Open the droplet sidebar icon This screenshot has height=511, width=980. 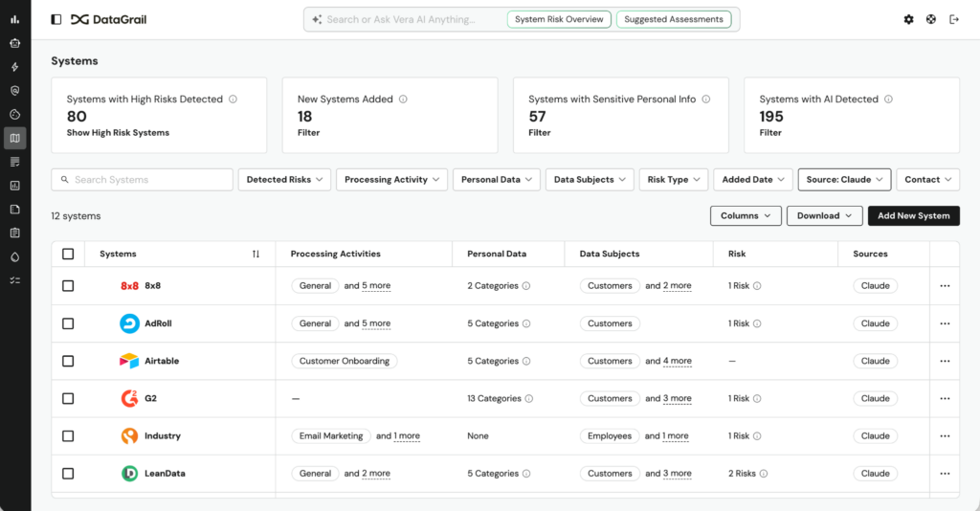pos(15,256)
